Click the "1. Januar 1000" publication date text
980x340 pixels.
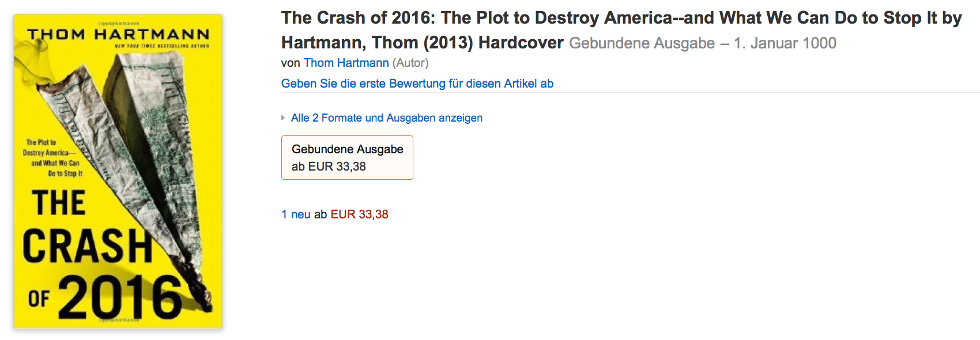tap(785, 43)
